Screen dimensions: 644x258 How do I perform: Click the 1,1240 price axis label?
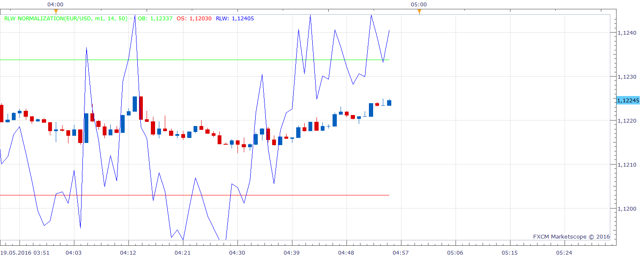[x=627, y=33]
